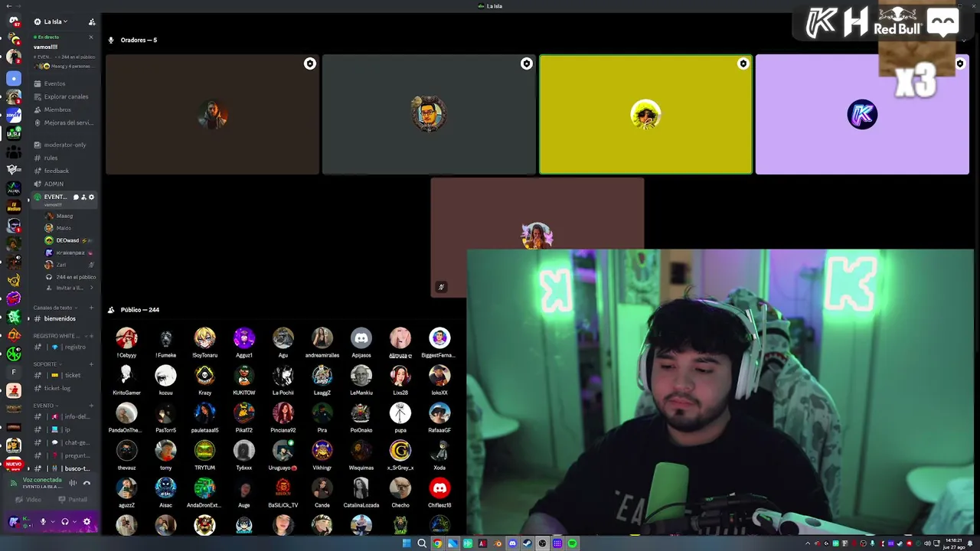The height and width of the screenshot is (551, 980).
Task: Show hidden system tray icons
Action: [808, 543]
